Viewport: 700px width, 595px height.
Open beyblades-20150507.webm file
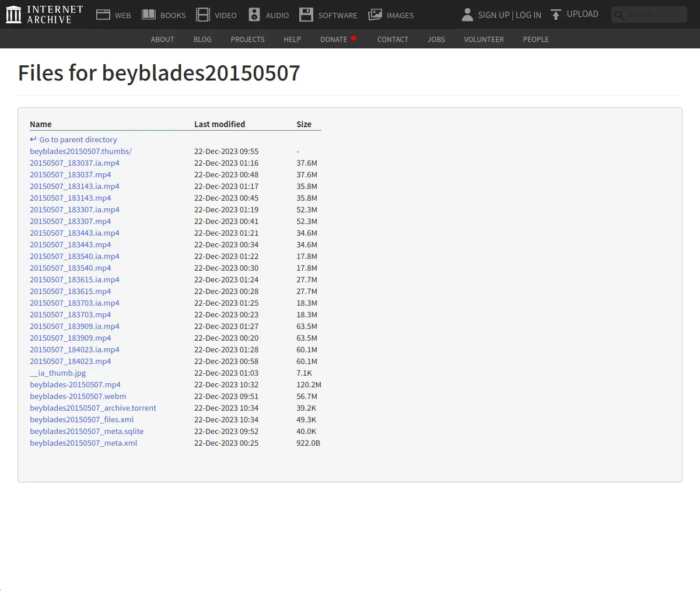pos(78,396)
